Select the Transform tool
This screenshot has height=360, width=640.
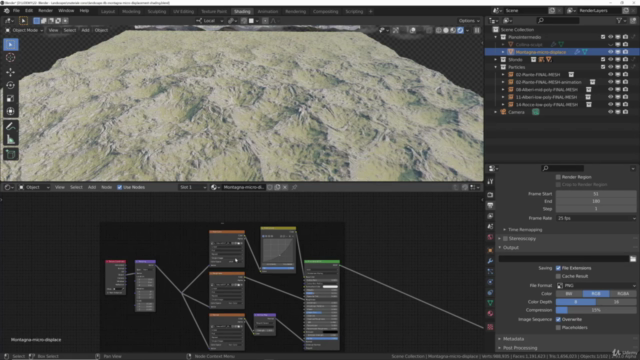(11, 111)
